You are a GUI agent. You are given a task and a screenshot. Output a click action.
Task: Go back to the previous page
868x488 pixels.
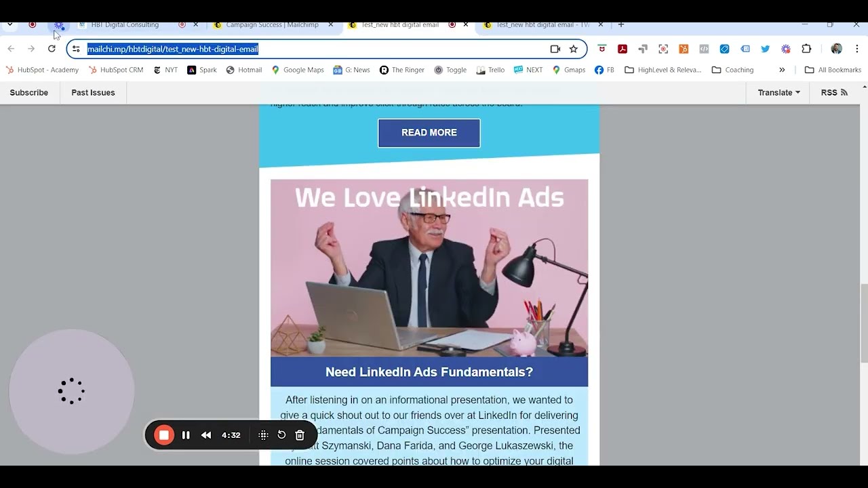pos(11,49)
